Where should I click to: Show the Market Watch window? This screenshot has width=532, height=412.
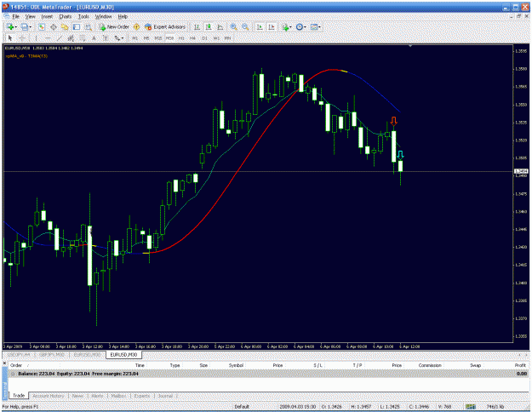click(42, 26)
